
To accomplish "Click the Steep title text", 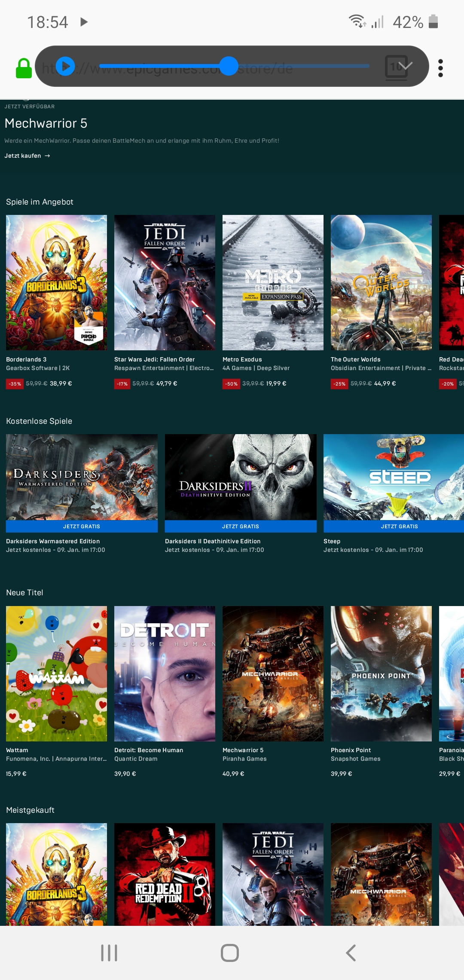I will coord(332,541).
